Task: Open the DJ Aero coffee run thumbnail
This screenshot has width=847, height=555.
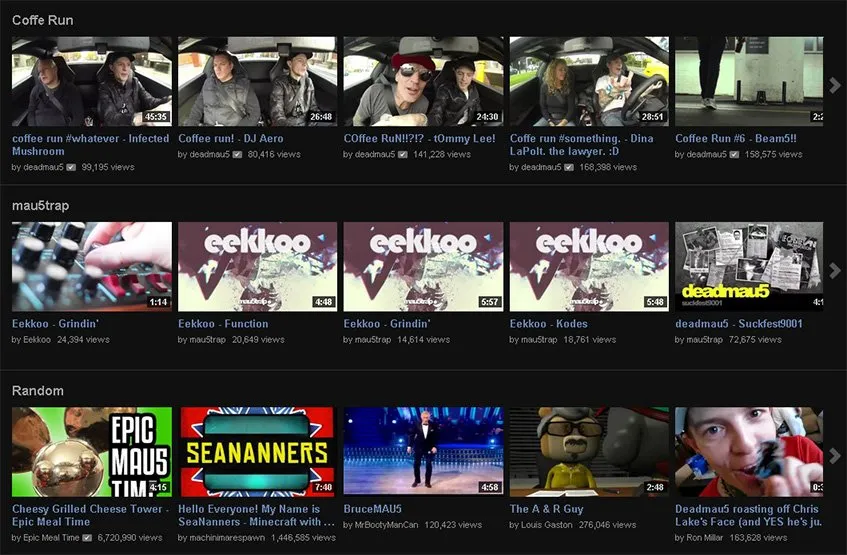Action: (x=258, y=82)
